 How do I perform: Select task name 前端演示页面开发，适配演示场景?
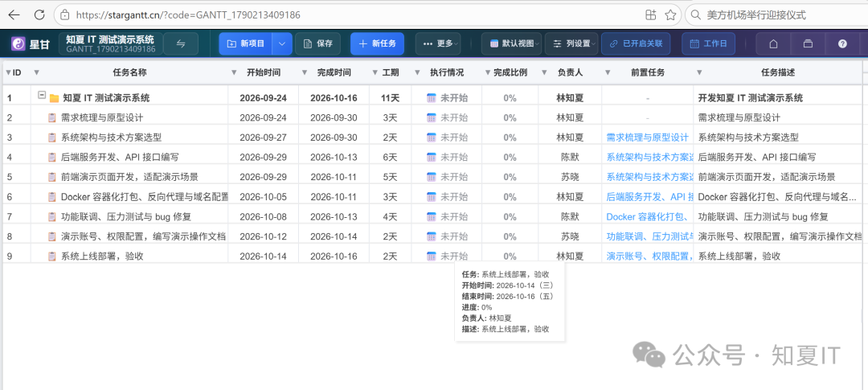pos(129,177)
